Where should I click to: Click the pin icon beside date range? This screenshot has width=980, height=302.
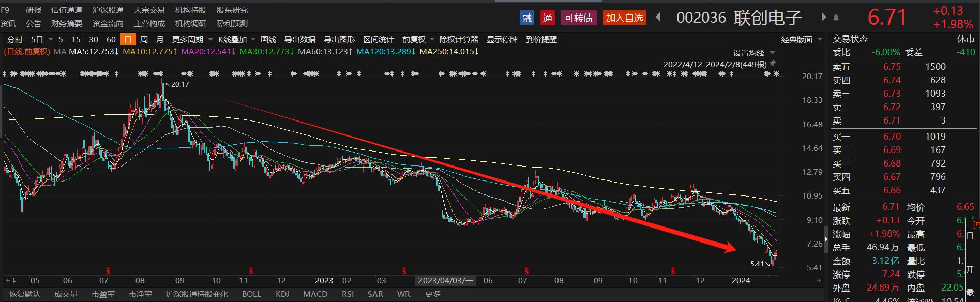coord(773,63)
